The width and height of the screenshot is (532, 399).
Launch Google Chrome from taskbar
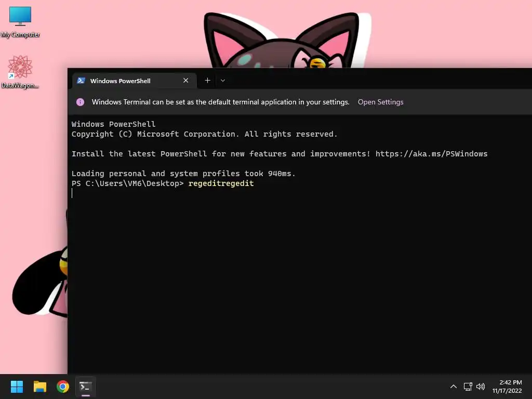click(63, 387)
